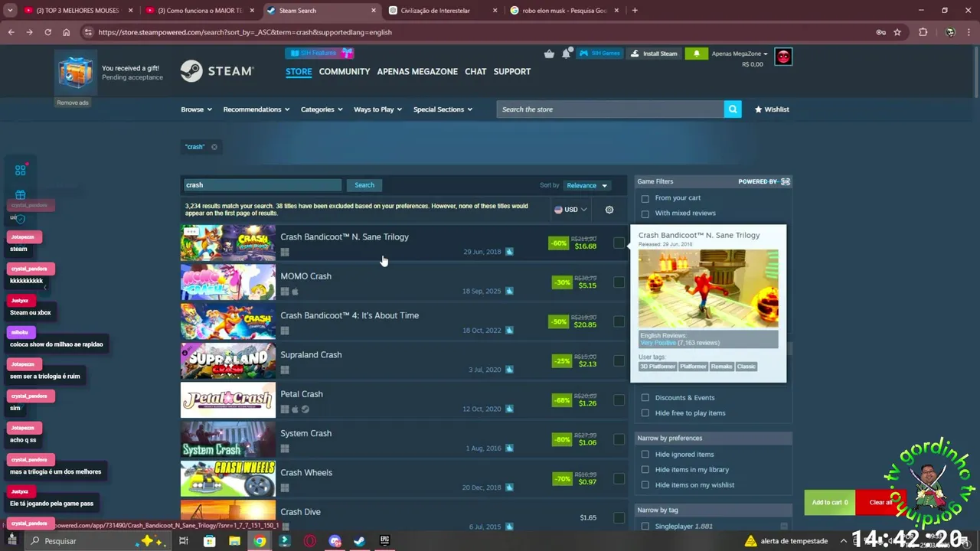Open the user avatar profile picture
Screen dimensions: 980x551
tap(783, 57)
